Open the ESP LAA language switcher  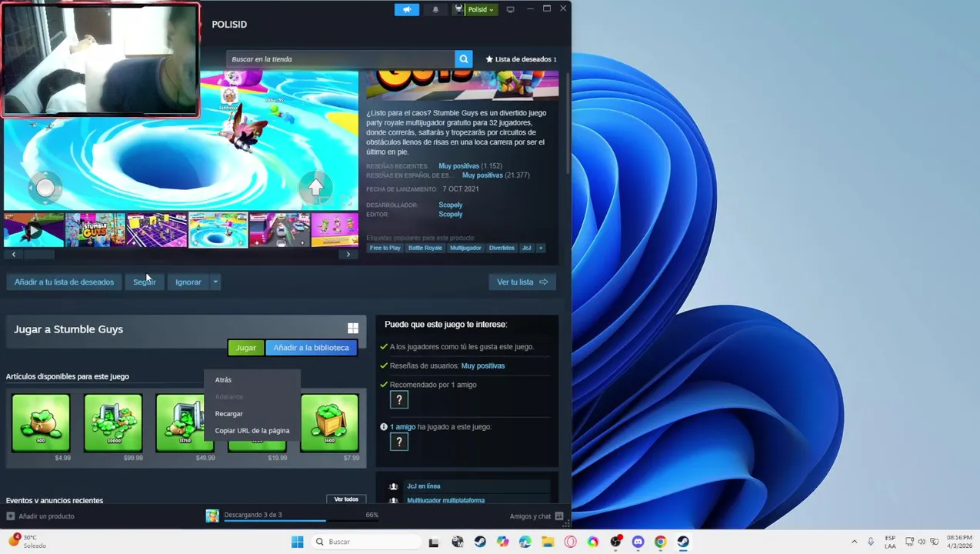click(890, 542)
